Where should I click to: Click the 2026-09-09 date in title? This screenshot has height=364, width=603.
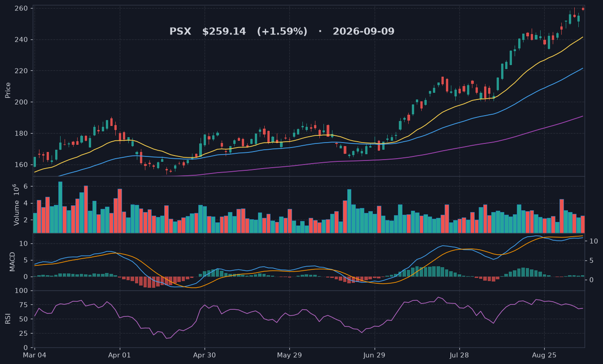[363, 32]
